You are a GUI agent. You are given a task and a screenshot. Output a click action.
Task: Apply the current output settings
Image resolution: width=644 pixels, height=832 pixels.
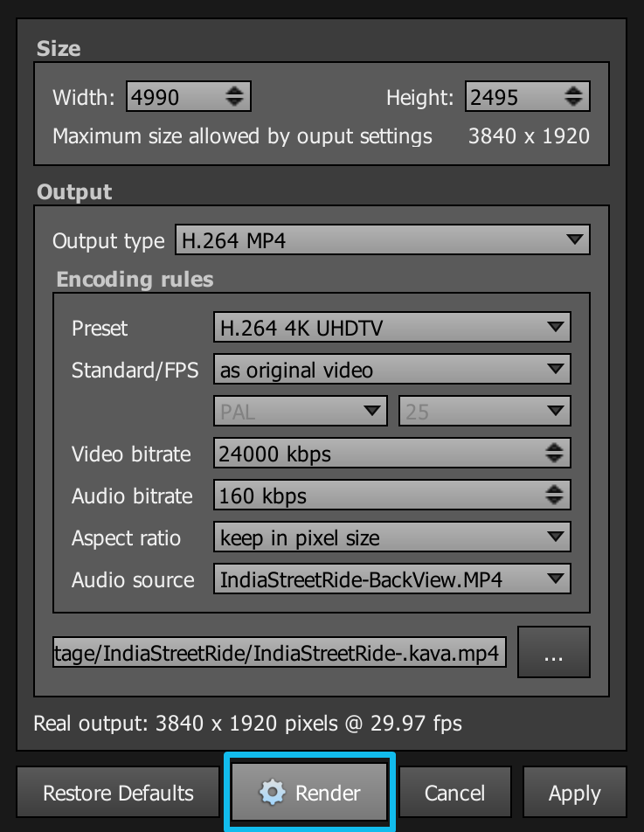[x=574, y=792]
